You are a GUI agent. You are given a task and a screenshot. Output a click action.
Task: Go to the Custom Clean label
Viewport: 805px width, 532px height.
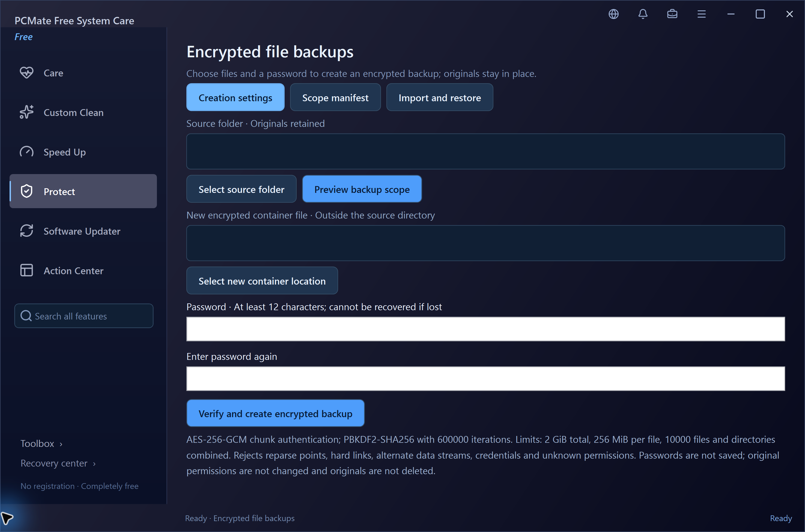coord(74,113)
